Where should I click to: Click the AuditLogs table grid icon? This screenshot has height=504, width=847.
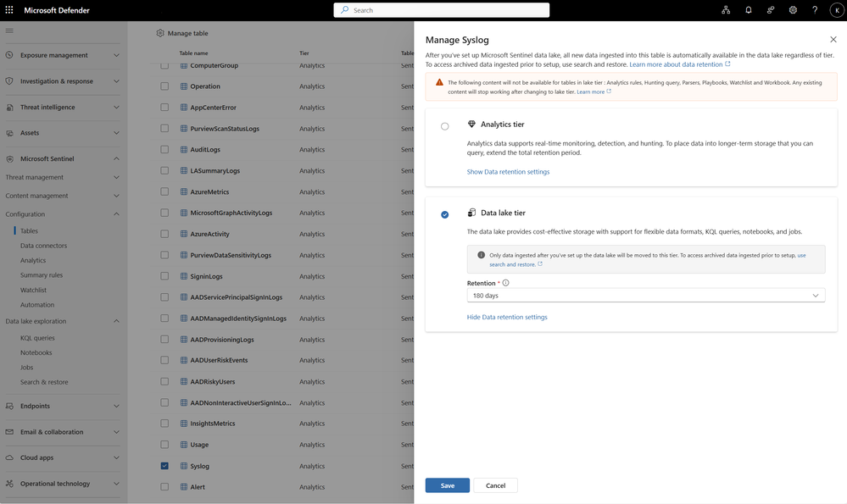point(184,149)
